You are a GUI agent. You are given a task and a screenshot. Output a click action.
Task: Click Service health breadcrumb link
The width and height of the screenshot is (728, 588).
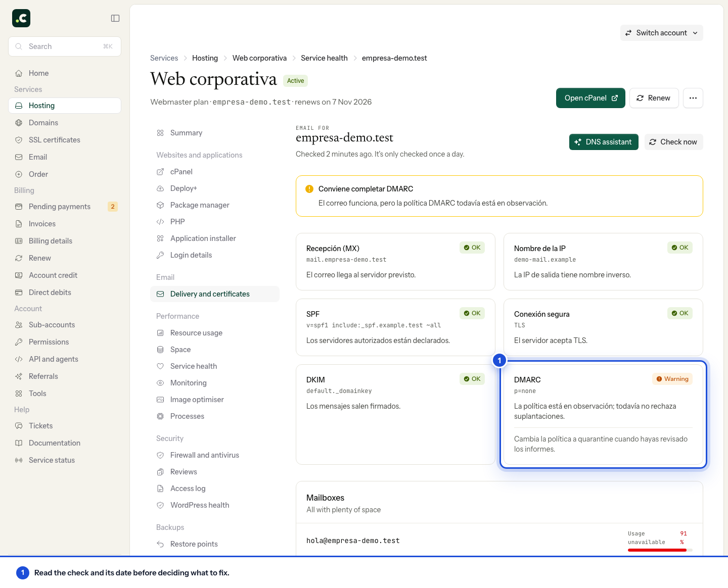[324, 58]
